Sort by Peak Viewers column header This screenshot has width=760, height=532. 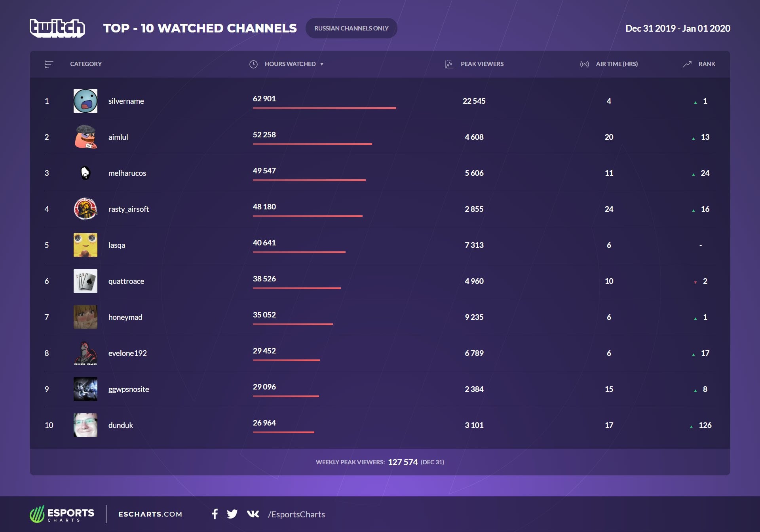[482, 64]
